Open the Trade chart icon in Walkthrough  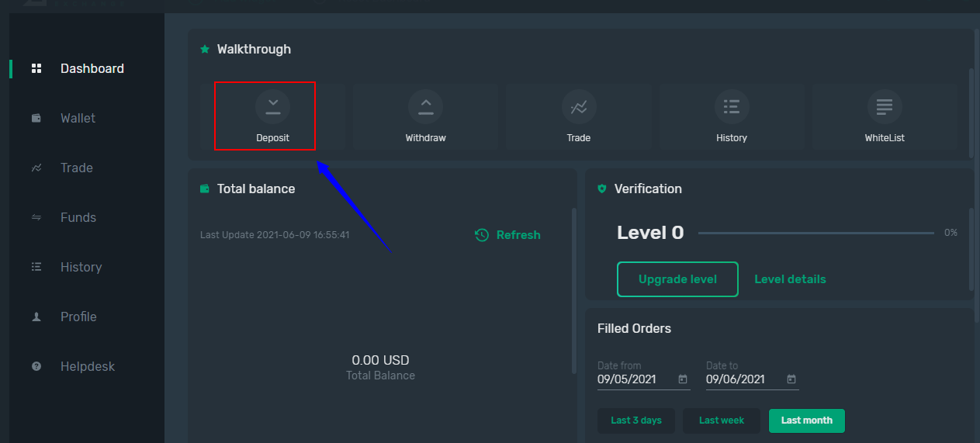click(x=579, y=107)
